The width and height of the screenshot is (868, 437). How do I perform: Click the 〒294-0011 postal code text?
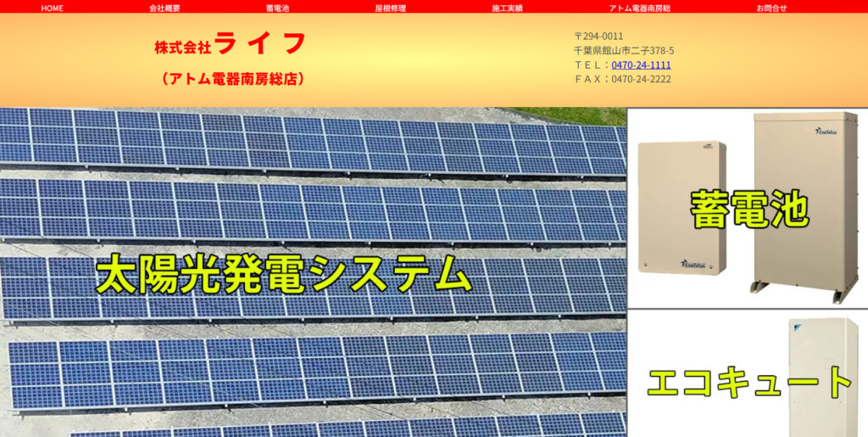coord(598,36)
